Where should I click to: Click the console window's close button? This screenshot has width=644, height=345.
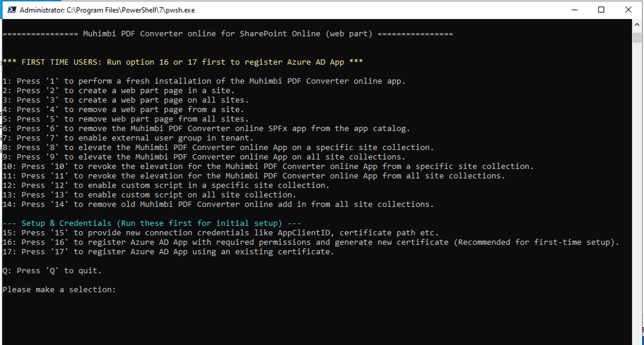click(x=627, y=10)
